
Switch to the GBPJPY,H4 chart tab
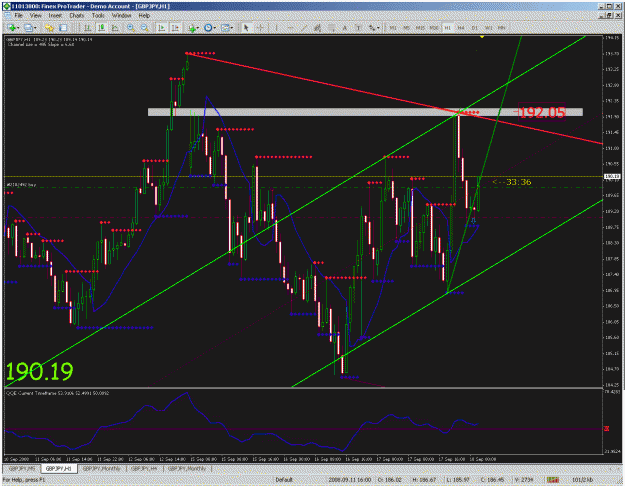(145, 469)
